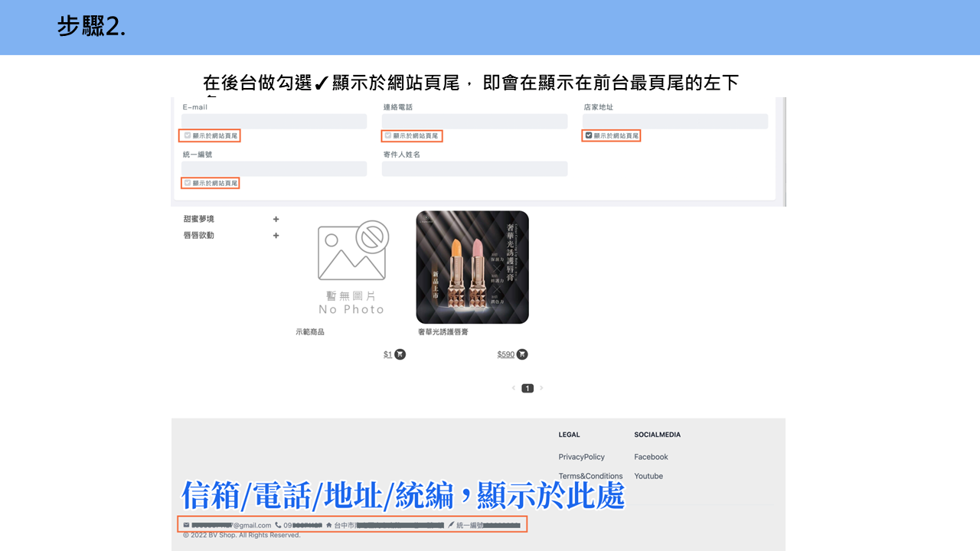Click the $1 price link
The width and height of the screenshot is (980, 551).
pos(388,354)
